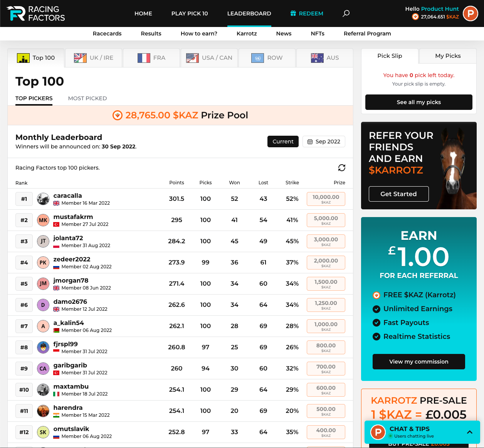The image size is (484, 448).
Task: Open fjrspl99's username link
Action: 66,344
